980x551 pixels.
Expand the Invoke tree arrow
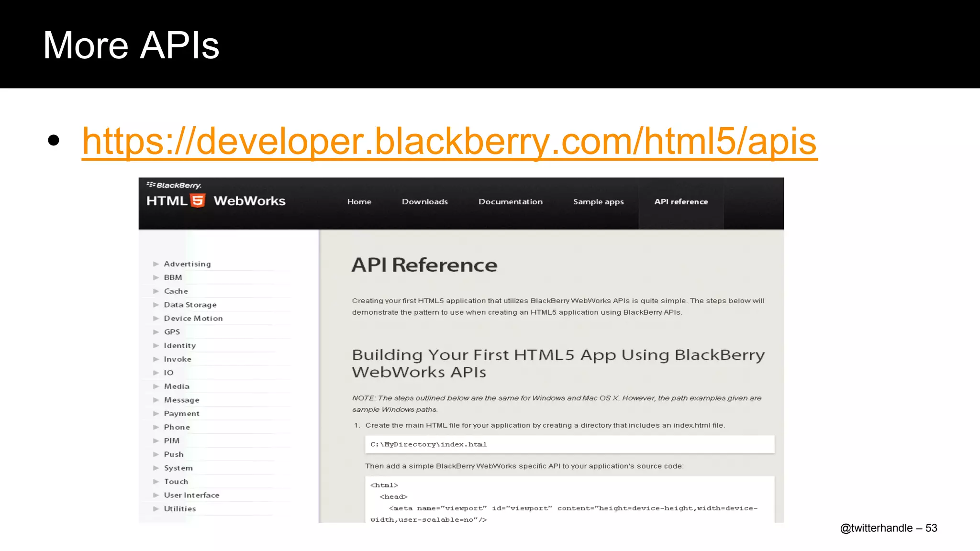click(156, 359)
